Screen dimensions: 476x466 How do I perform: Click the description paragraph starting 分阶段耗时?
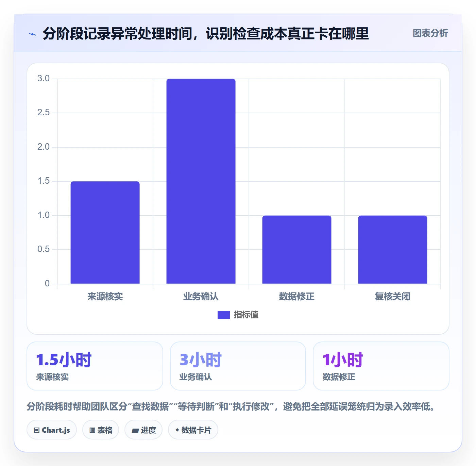click(x=231, y=406)
